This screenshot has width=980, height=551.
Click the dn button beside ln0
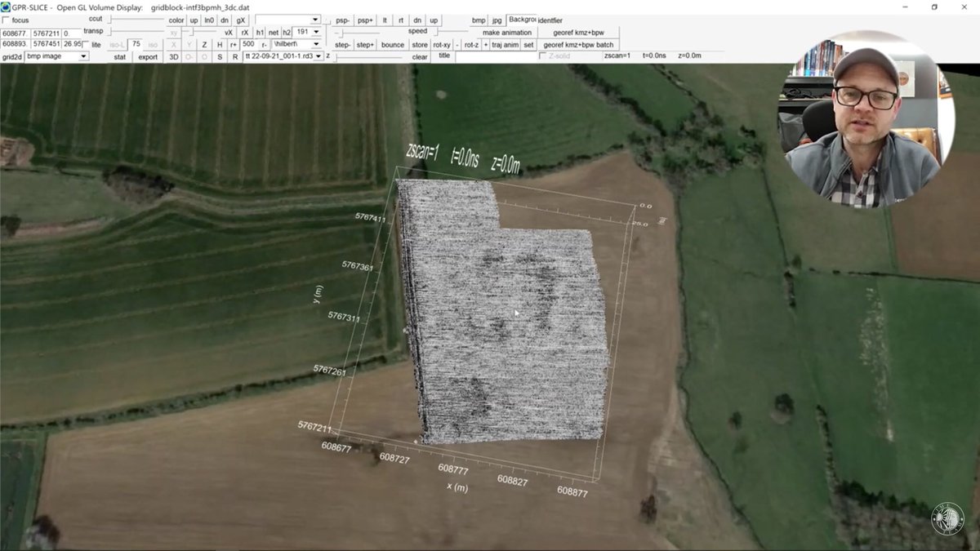(x=225, y=20)
